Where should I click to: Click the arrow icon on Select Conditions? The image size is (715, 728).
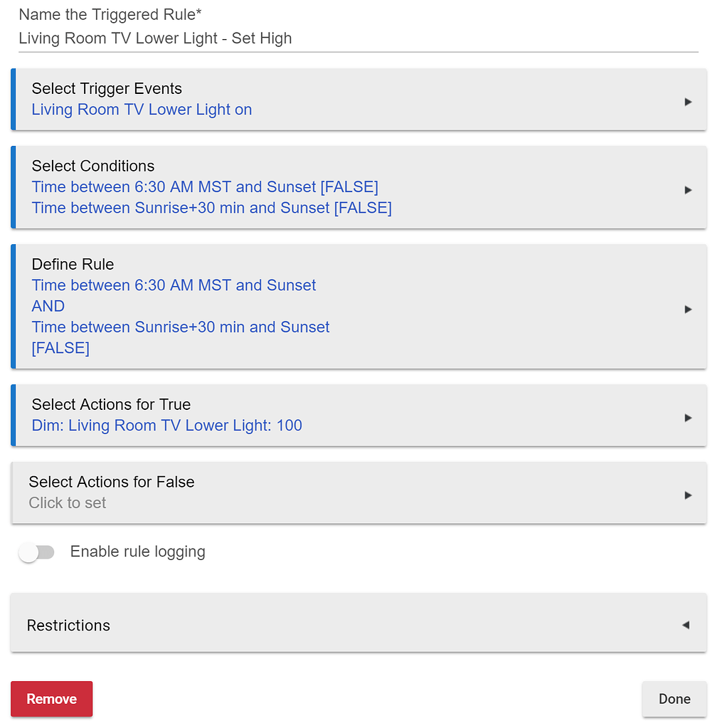point(687,190)
